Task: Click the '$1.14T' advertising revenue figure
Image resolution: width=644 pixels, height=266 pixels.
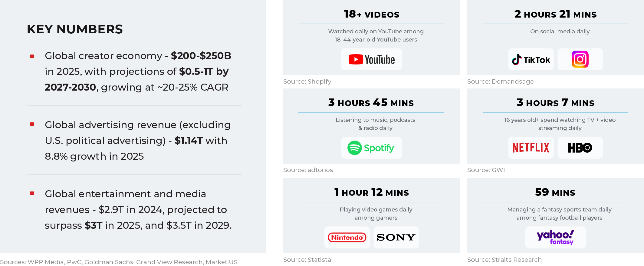Action: [x=189, y=141]
